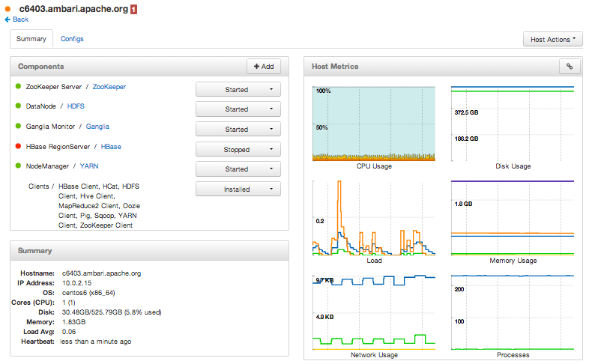Click NodeManager green status indicator
589x364 pixels.
[x=18, y=166]
